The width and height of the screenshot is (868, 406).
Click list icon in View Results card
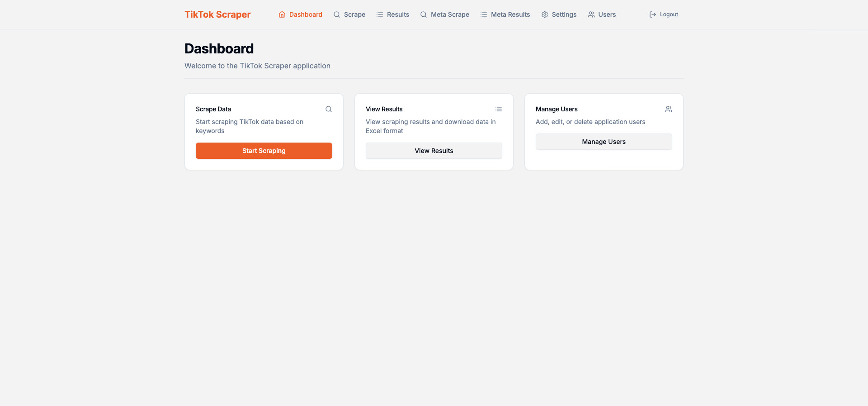(x=499, y=109)
